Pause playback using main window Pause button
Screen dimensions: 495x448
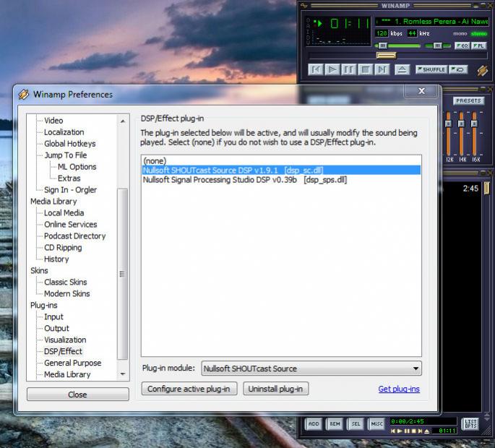pos(349,69)
